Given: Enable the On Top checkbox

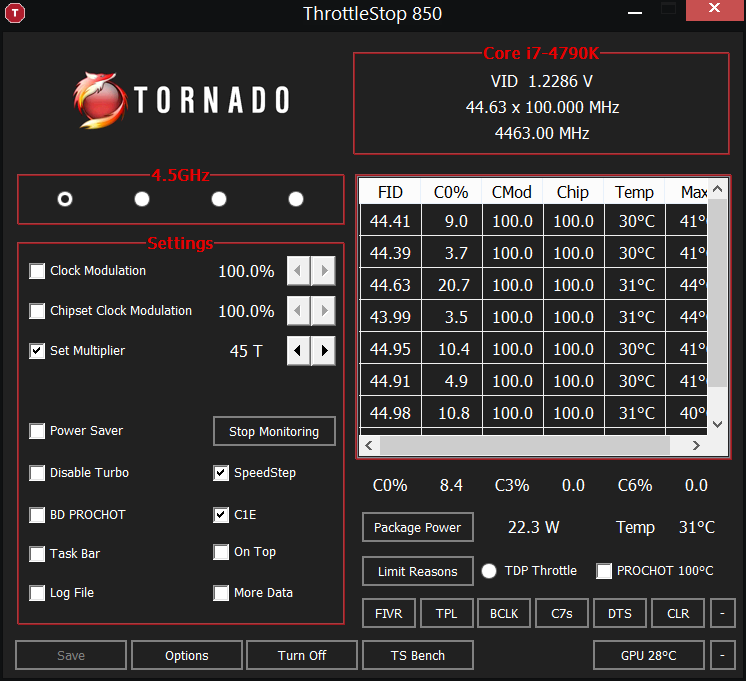Looking at the screenshot, I should click(x=221, y=552).
